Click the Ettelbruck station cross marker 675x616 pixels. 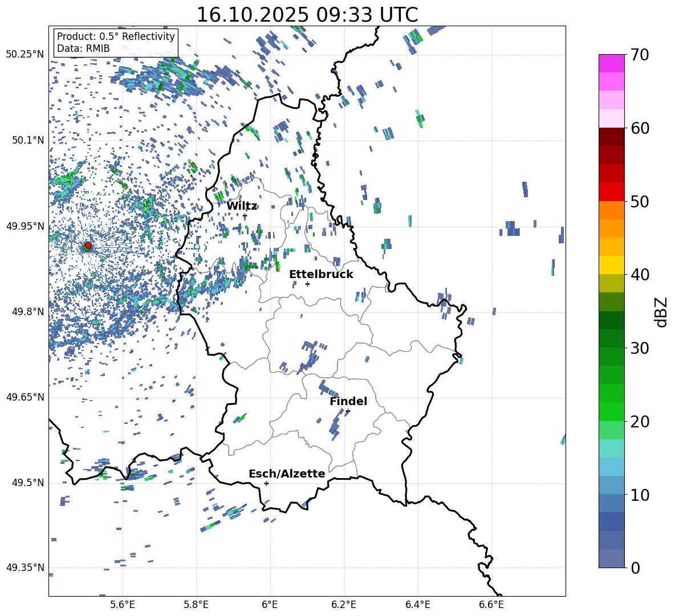point(307,284)
